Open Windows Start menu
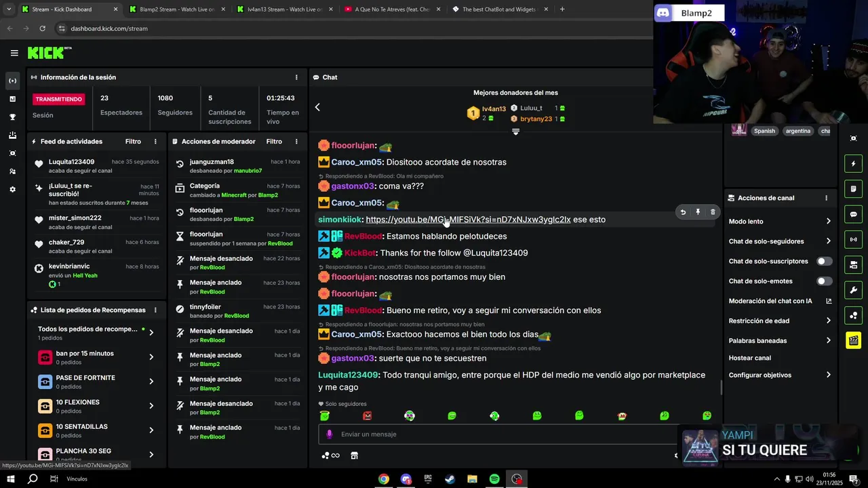 (11, 479)
